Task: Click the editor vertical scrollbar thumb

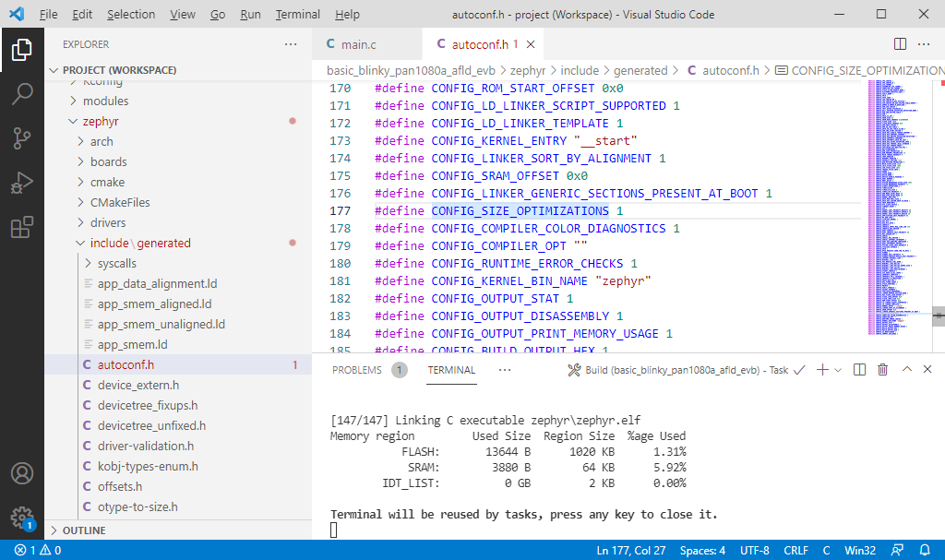Action: tap(939, 316)
